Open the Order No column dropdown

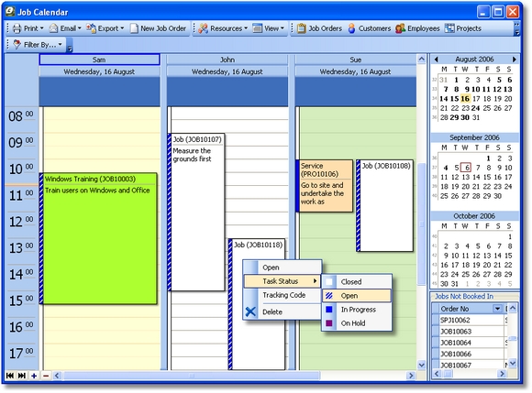pos(497,309)
